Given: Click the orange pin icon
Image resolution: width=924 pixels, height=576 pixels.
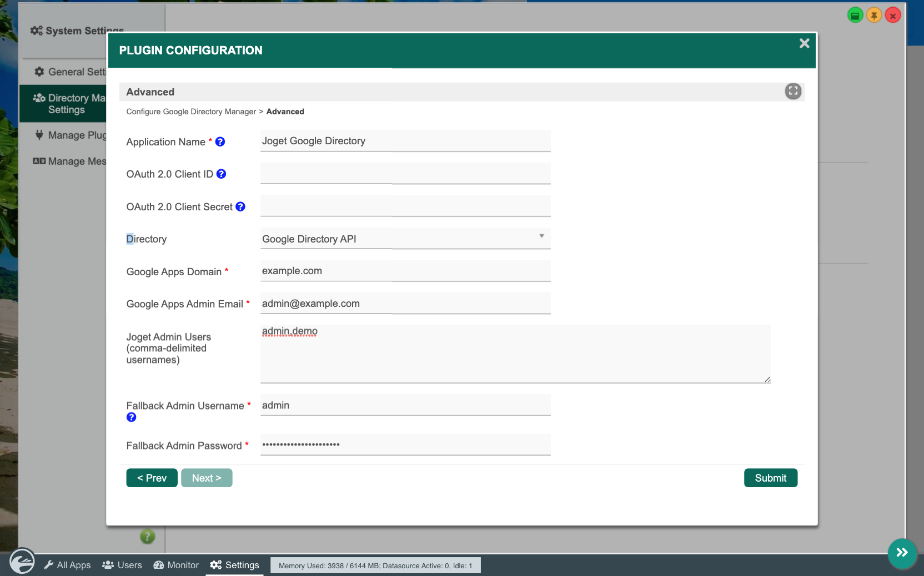Looking at the screenshot, I should click(x=874, y=15).
